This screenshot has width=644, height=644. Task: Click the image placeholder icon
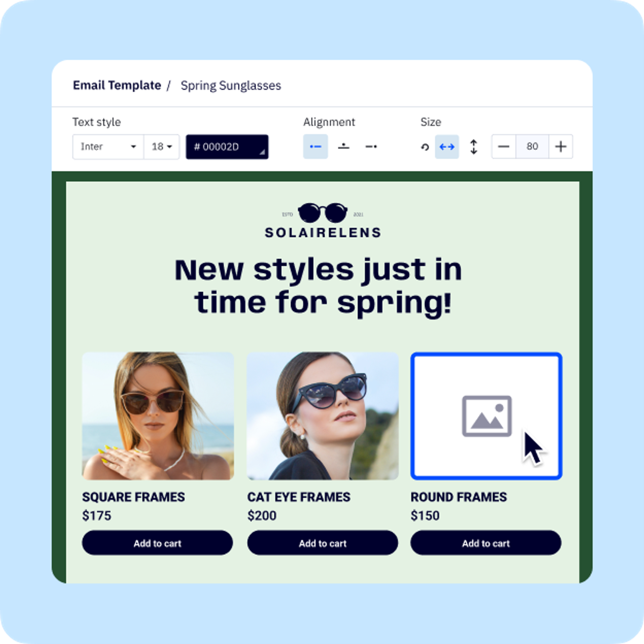pos(487,416)
